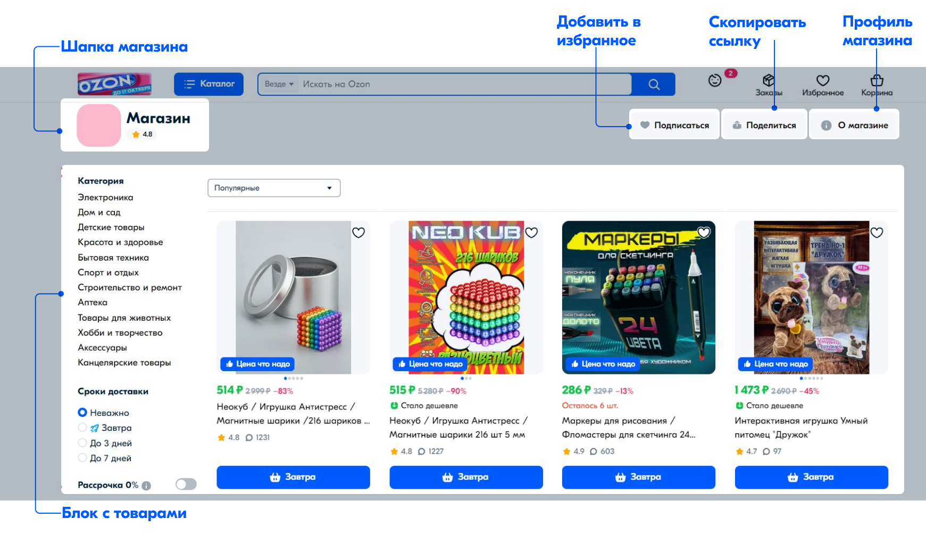This screenshot has height=560, width=926.
Task: Click rating star 4.7 on Дружок toy
Action: click(739, 452)
